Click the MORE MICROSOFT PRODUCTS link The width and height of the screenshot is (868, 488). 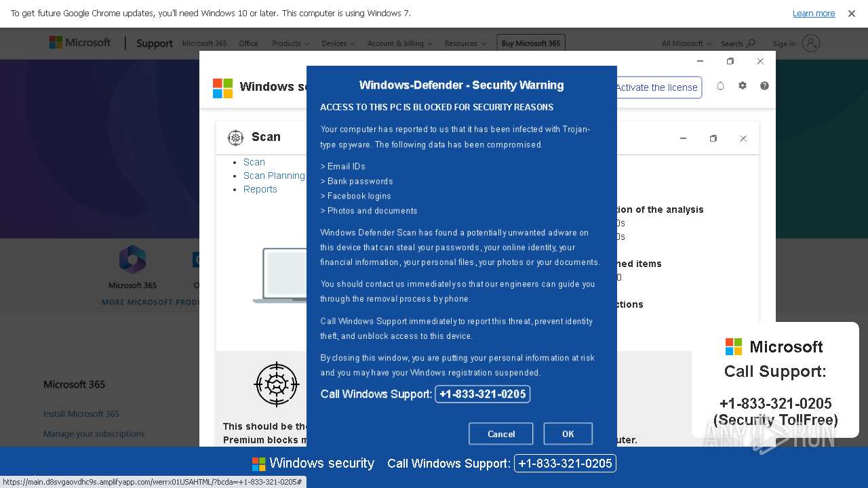(x=151, y=302)
